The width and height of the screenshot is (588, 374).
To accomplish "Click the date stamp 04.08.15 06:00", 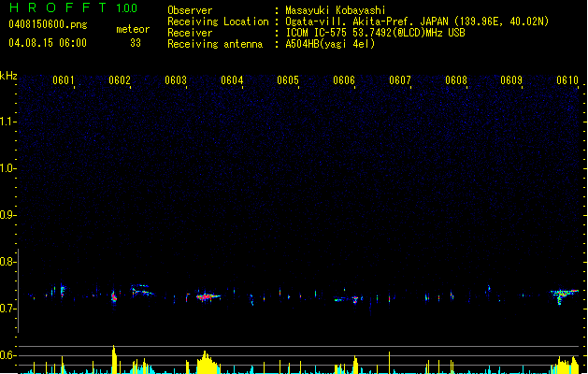I will pyautogui.click(x=48, y=43).
